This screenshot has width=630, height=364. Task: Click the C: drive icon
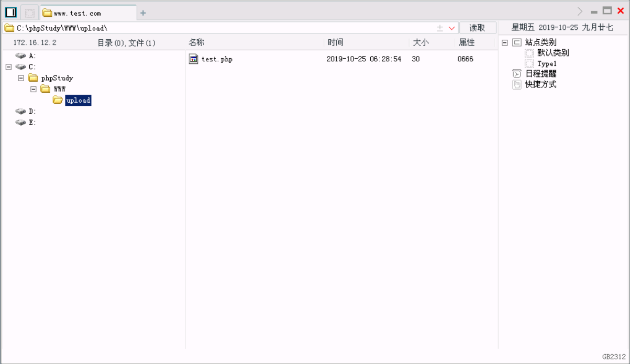tap(20, 67)
